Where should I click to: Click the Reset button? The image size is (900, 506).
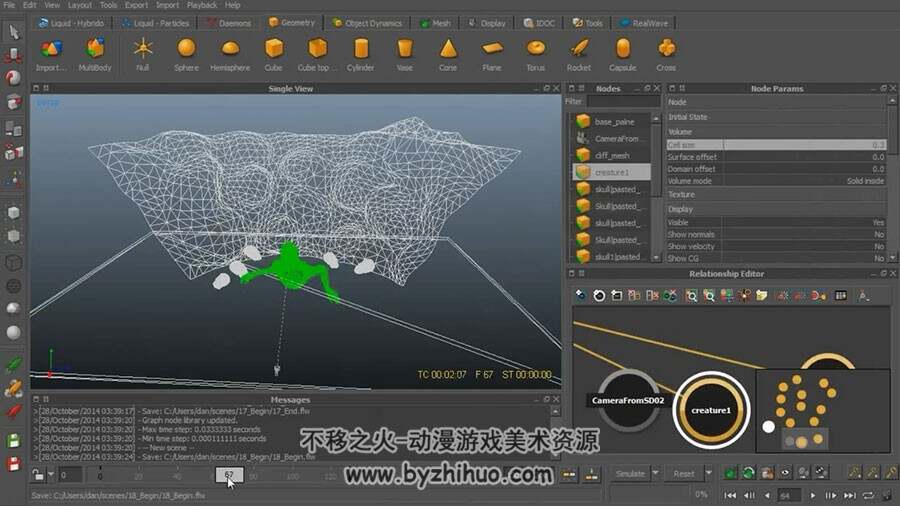(x=684, y=473)
